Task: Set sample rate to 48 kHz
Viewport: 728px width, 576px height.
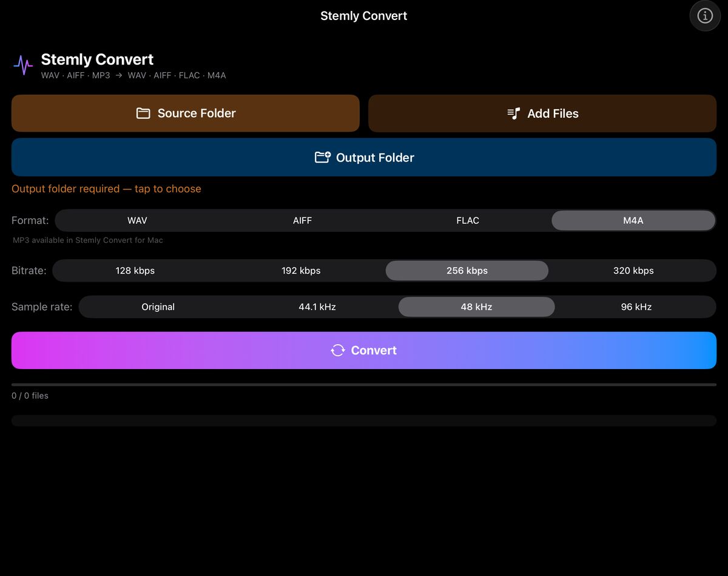Action: (476, 307)
